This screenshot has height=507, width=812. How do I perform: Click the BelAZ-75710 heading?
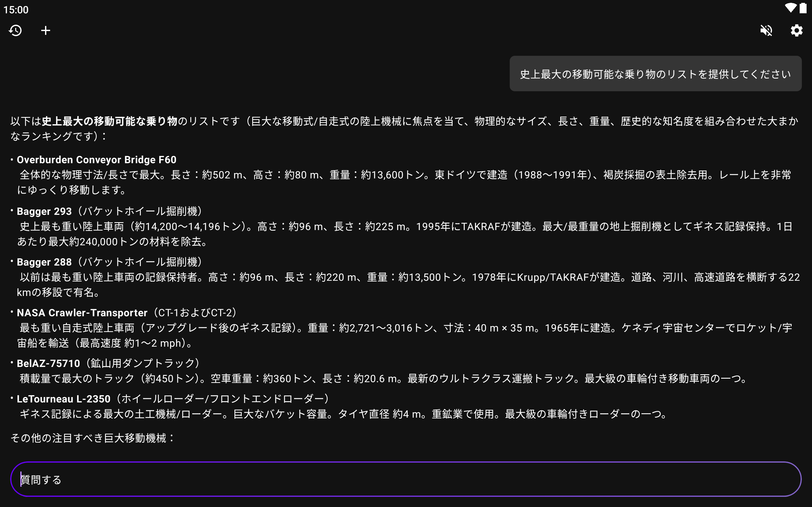(x=49, y=363)
